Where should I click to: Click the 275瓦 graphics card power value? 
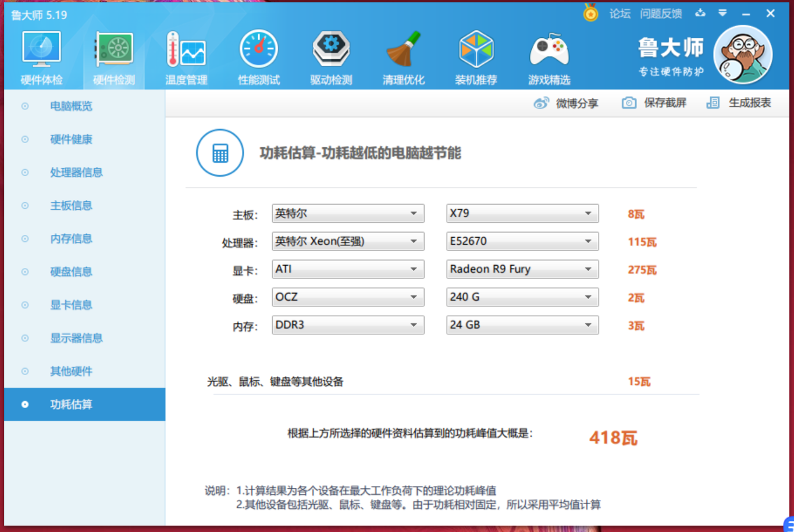[x=642, y=270]
